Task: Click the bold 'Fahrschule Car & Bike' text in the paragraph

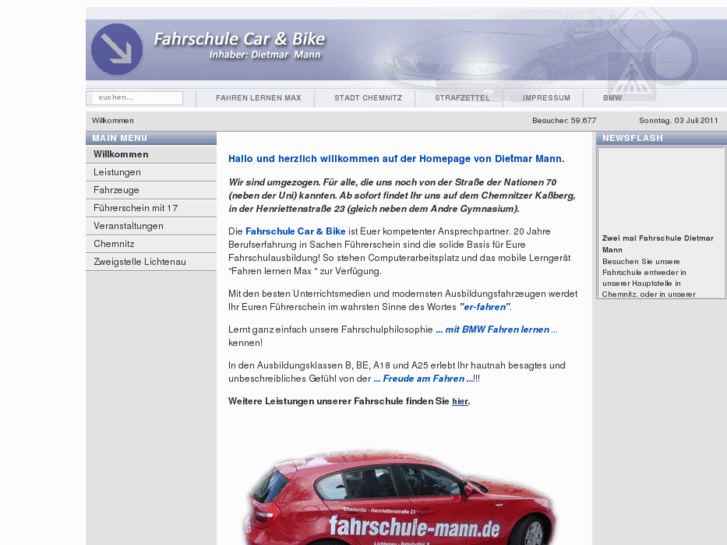Action: [x=295, y=231]
